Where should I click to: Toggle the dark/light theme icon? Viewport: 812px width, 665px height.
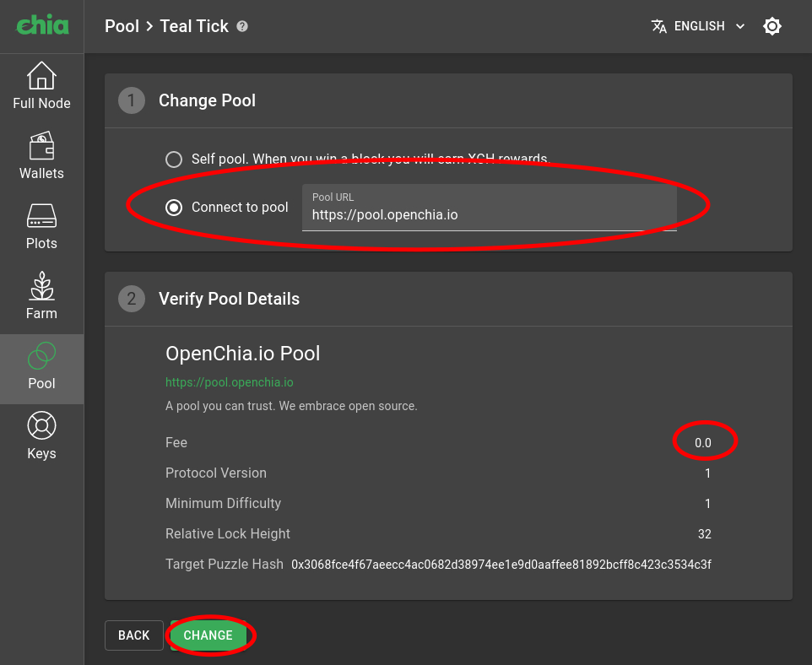(772, 26)
